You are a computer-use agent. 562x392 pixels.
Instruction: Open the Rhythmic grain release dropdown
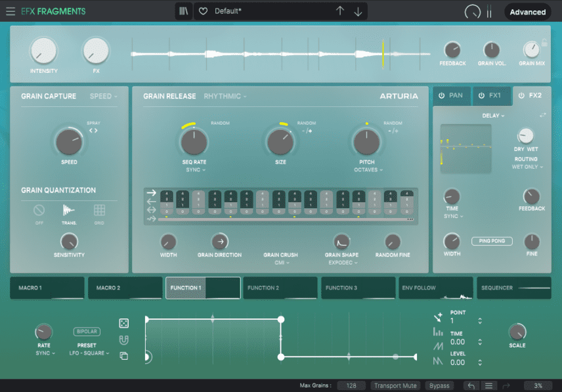coord(225,97)
